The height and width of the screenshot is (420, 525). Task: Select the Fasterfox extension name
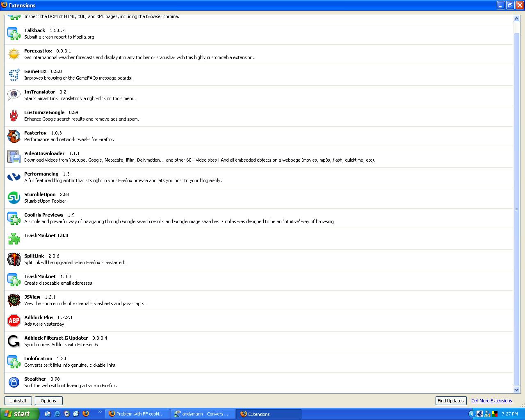pyautogui.click(x=35, y=133)
